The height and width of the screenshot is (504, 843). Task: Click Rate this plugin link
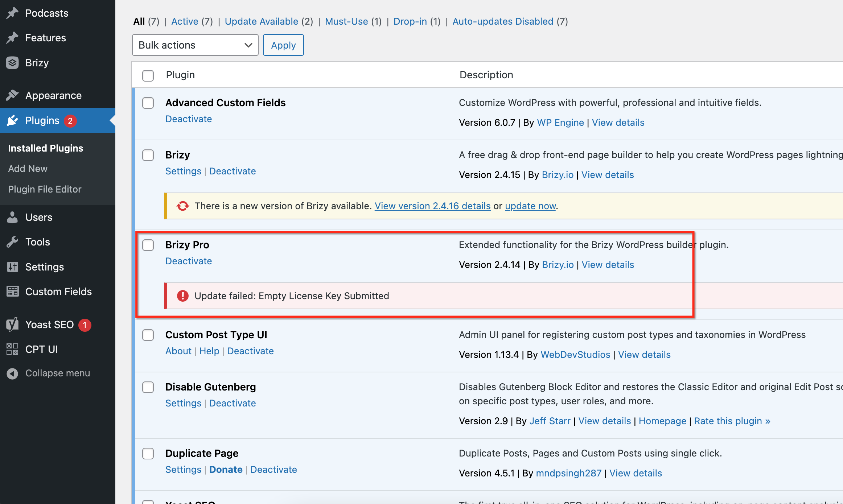point(732,421)
